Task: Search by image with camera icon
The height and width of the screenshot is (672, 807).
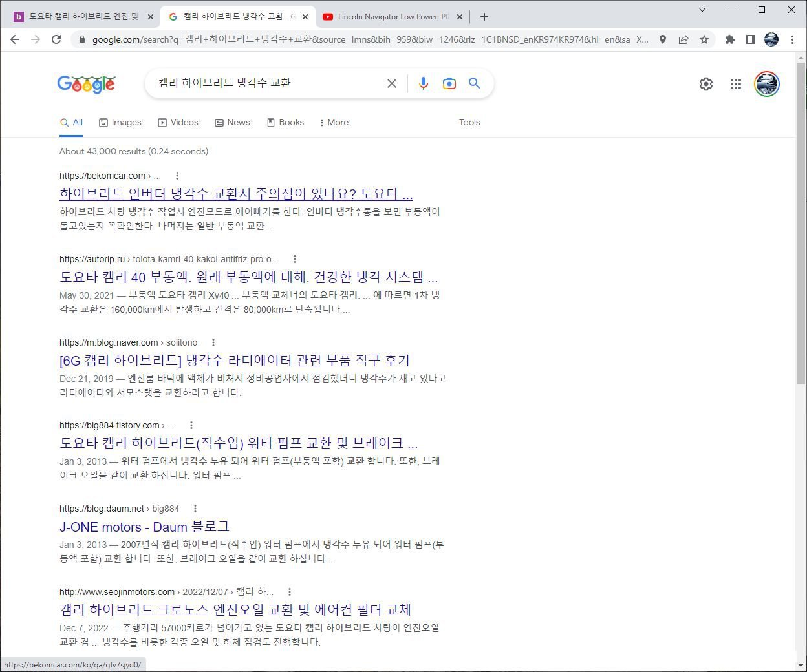Action: pos(449,83)
